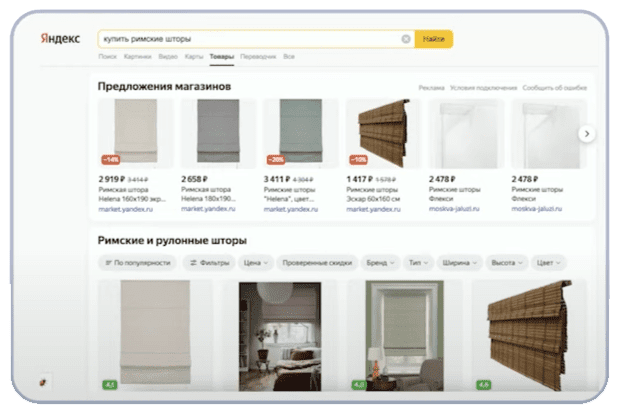
Task: Click the -10% discount badge
Action: 358,159
